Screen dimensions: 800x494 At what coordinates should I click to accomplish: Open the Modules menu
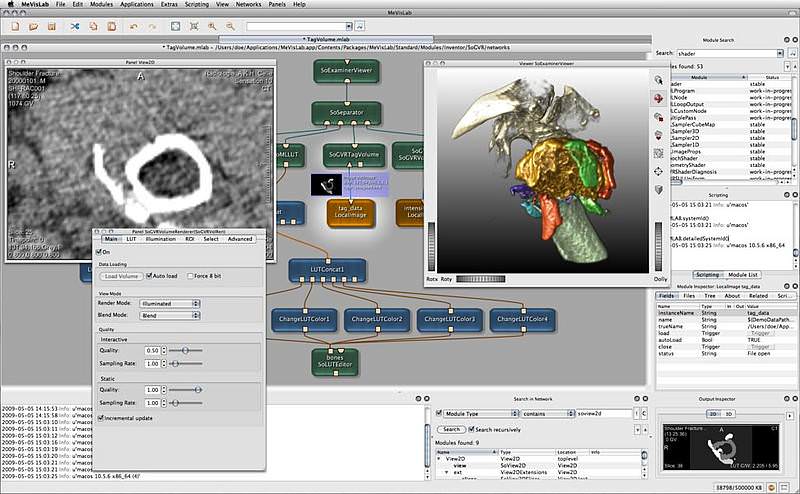click(102, 4)
